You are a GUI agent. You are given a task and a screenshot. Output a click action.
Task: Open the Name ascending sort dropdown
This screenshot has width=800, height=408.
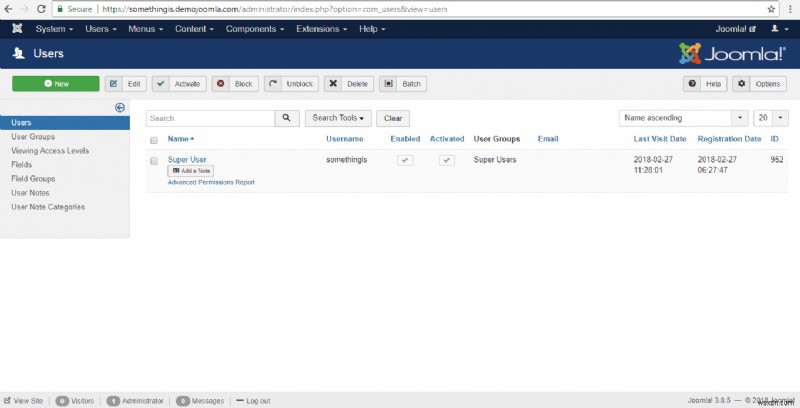tap(684, 118)
